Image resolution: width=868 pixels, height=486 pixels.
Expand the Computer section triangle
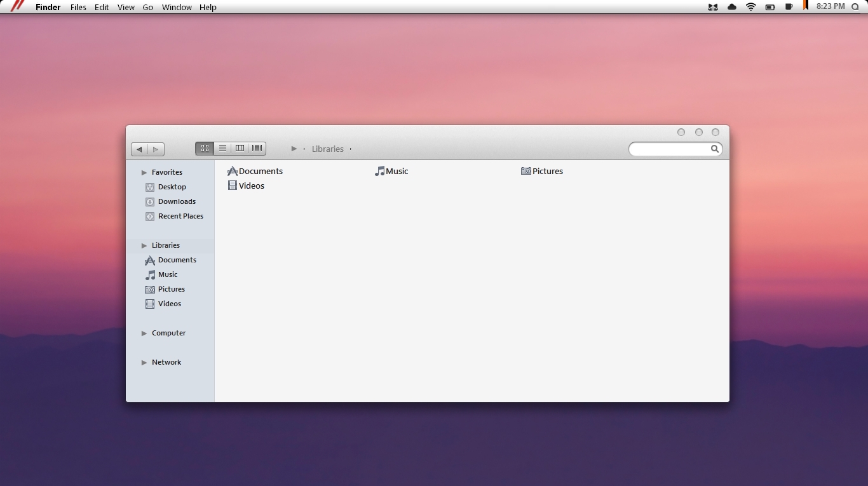[x=144, y=334]
